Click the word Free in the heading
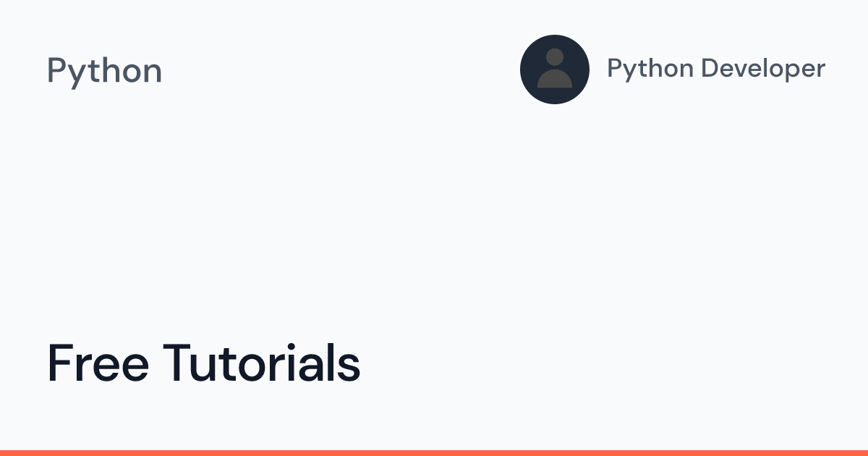Viewport: 868px width, 456px height. [98, 363]
